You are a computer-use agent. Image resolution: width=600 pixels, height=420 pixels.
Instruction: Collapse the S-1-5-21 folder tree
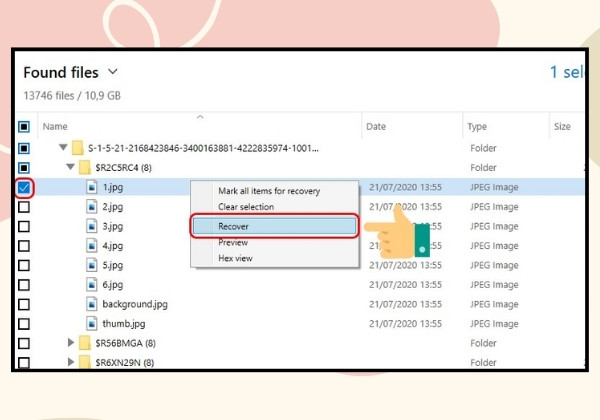tap(64, 147)
